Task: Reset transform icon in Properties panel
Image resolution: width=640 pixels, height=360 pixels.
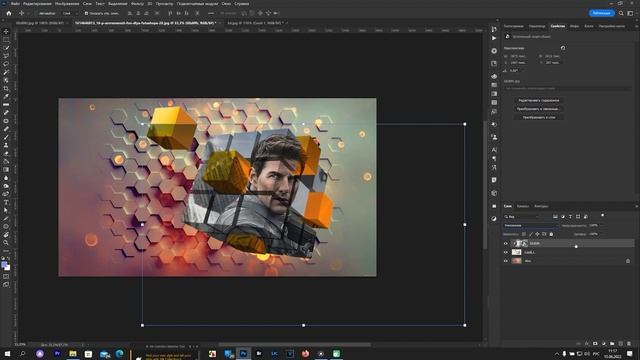Action: click(x=563, y=48)
